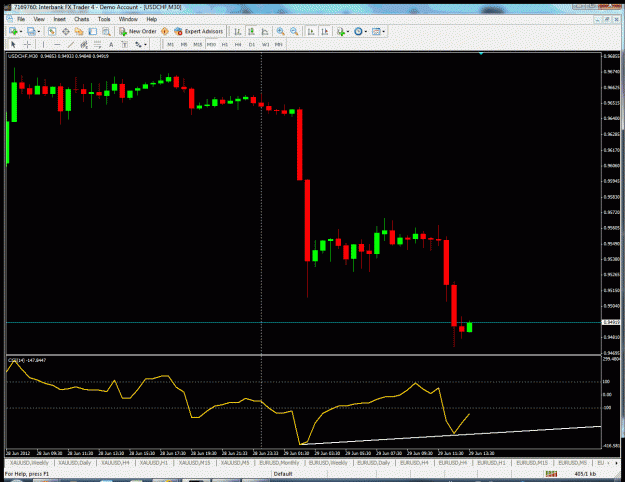This screenshot has width=625, height=482.
Task: Open the Strategy Tester icon
Action: [106, 31]
